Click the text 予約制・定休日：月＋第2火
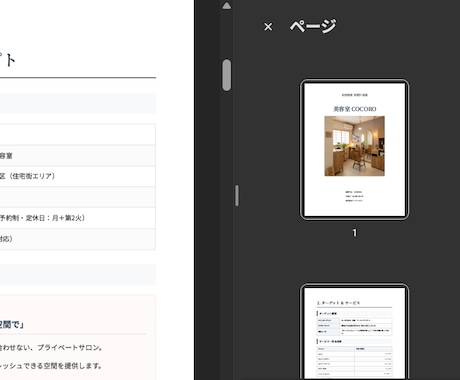 (x=41, y=218)
